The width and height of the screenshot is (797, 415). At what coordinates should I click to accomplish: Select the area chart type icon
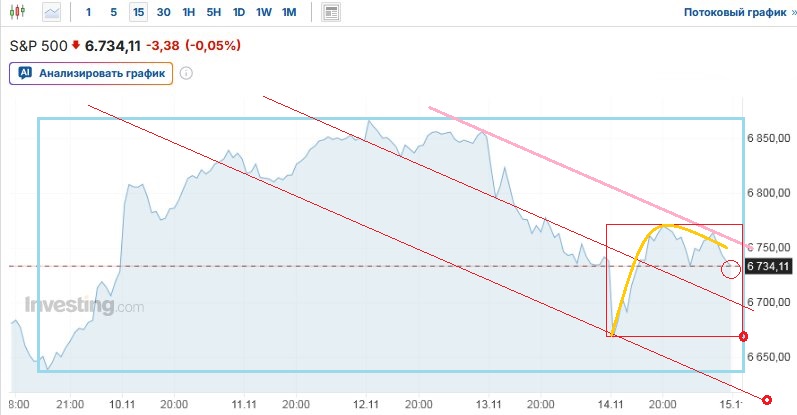click(x=52, y=13)
